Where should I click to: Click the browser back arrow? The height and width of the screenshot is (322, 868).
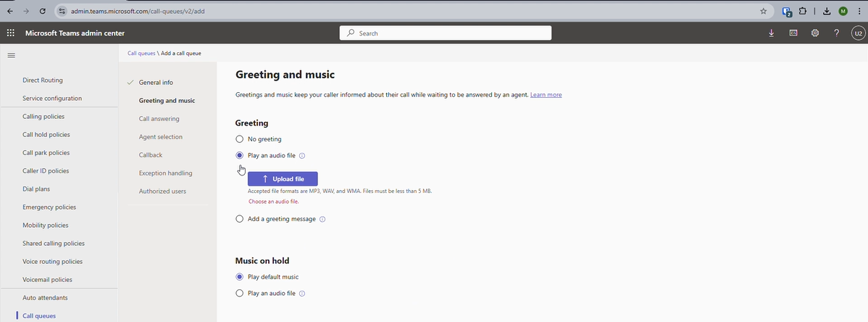(x=10, y=11)
